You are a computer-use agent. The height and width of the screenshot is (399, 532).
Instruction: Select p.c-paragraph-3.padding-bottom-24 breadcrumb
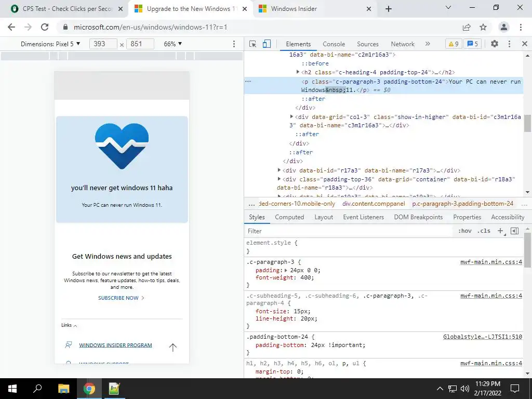click(x=463, y=204)
